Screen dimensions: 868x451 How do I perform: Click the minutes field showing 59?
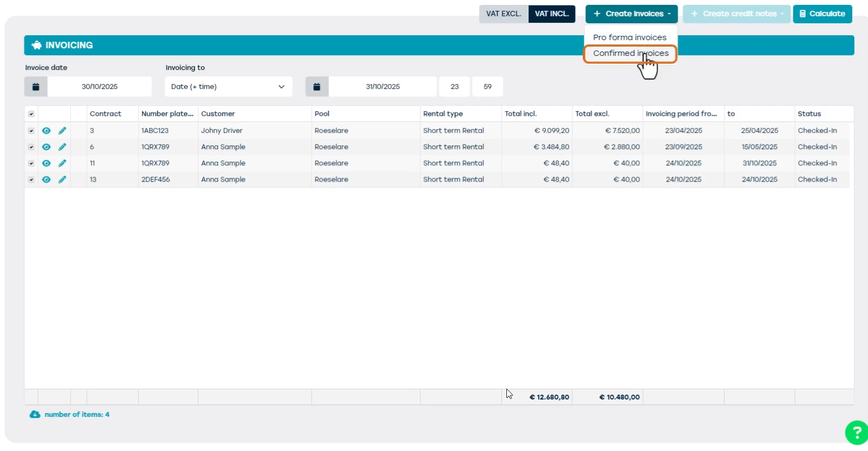[488, 87]
